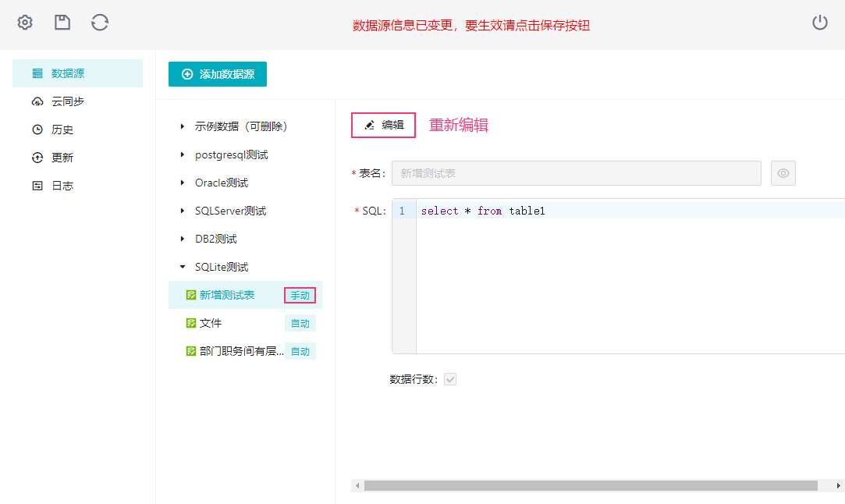Click the 手动 tag on 新增测试表
The image size is (845, 504).
tap(300, 296)
